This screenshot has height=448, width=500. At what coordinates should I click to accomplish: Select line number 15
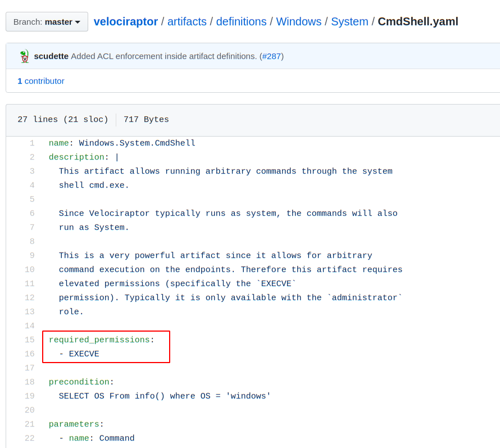point(30,340)
